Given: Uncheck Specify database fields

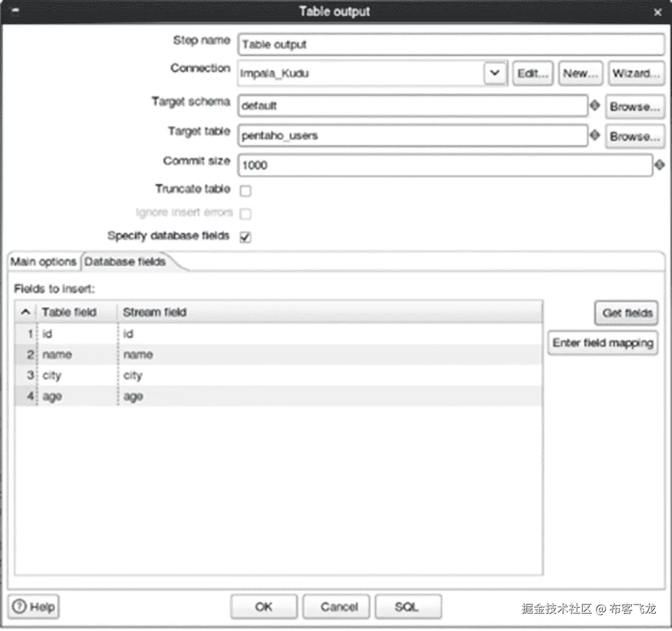Looking at the screenshot, I should 245,237.
